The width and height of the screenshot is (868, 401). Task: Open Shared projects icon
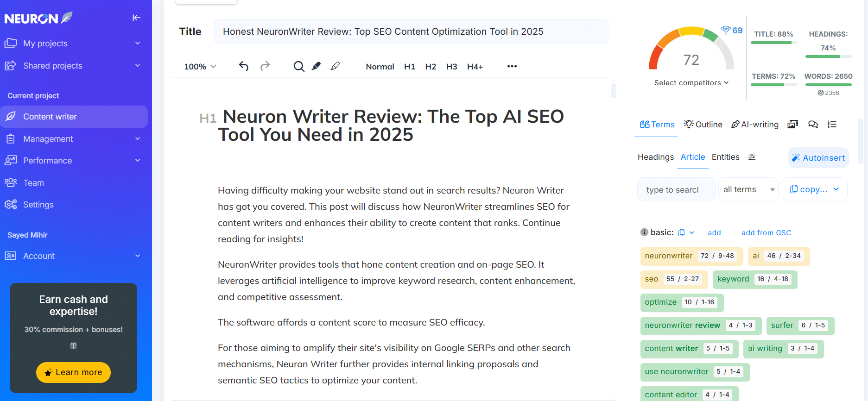pos(11,65)
